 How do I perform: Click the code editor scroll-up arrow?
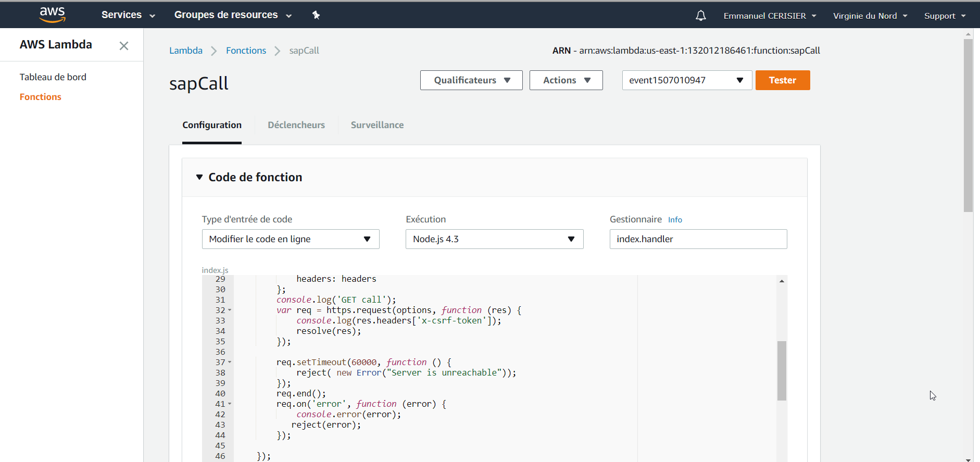[x=782, y=281]
